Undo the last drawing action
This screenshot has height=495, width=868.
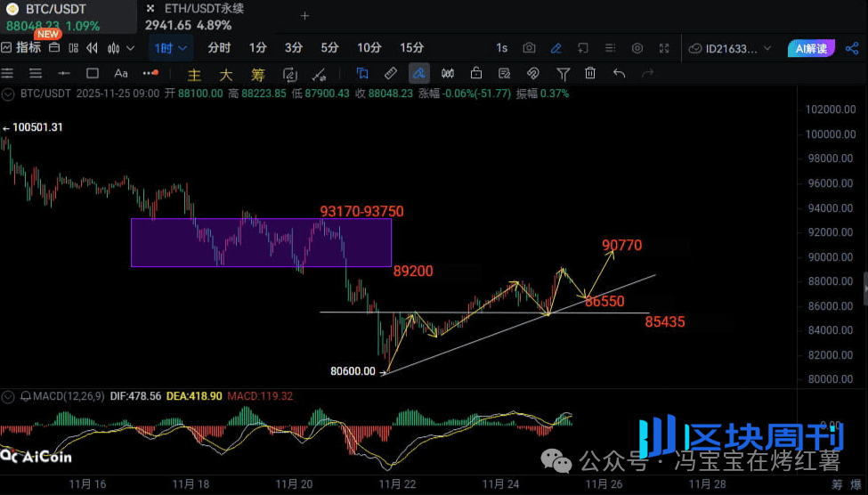tap(619, 73)
